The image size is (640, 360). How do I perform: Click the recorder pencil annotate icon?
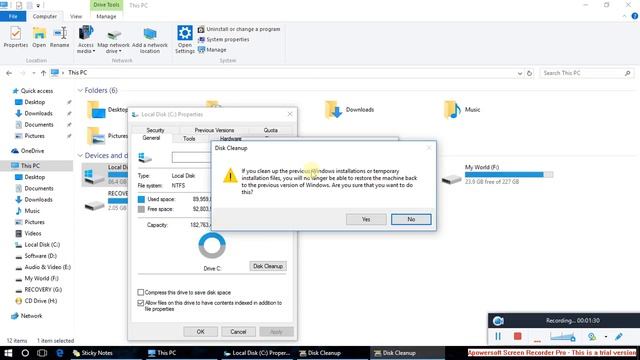click(619, 336)
